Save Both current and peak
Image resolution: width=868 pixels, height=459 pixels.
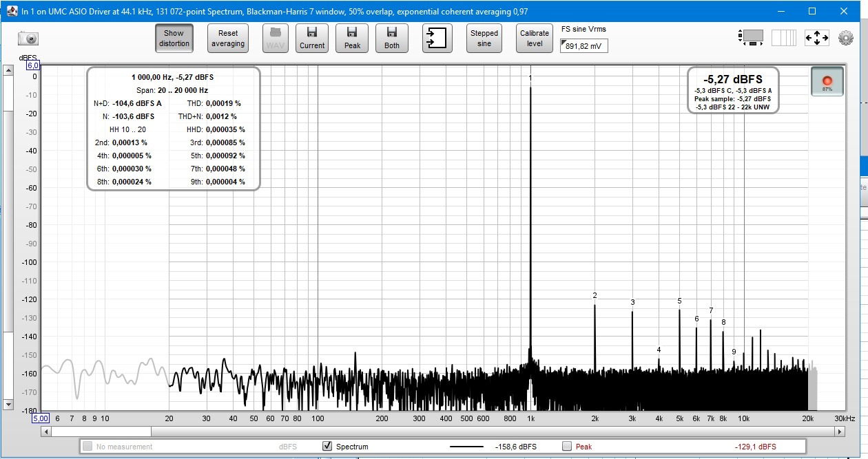pos(392,38)
